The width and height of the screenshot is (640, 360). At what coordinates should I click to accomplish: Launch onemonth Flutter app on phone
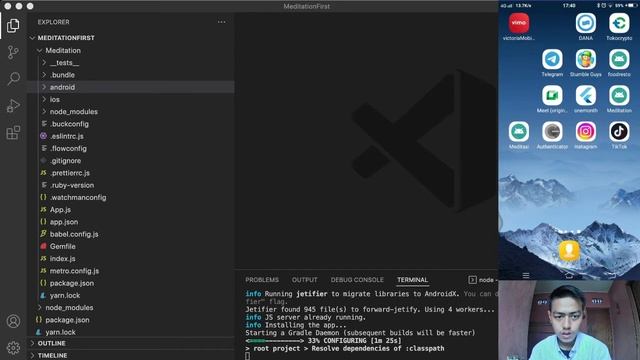[x=586, y=96]
